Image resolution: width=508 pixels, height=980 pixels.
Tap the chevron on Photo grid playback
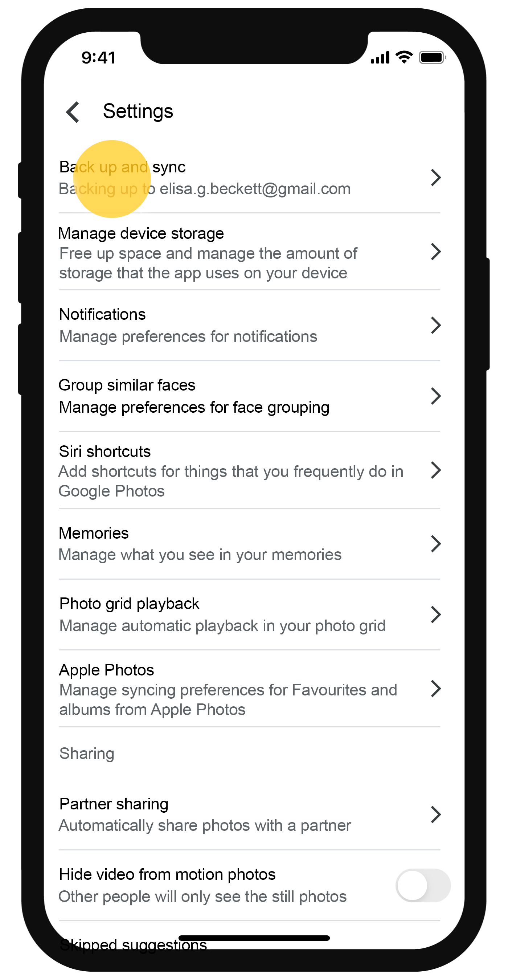436,614
